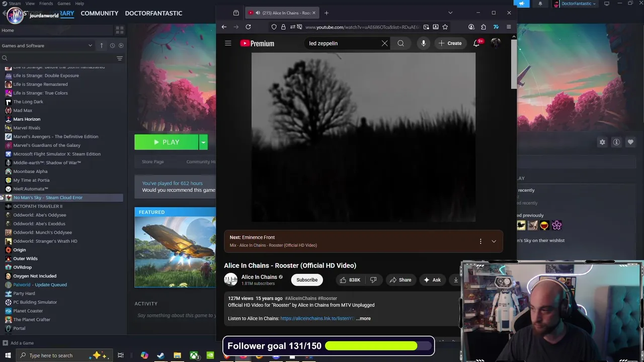Open a new browser tab

tap(326, 13)
